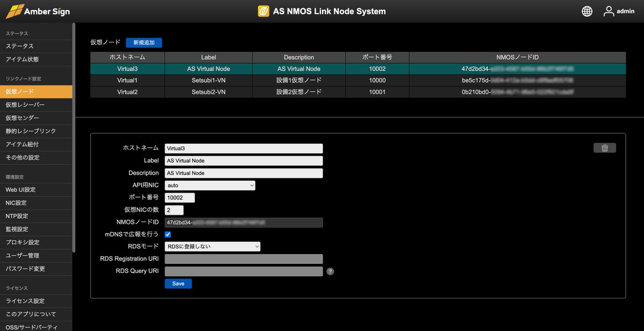Click the Description input field

click(244, 173)
